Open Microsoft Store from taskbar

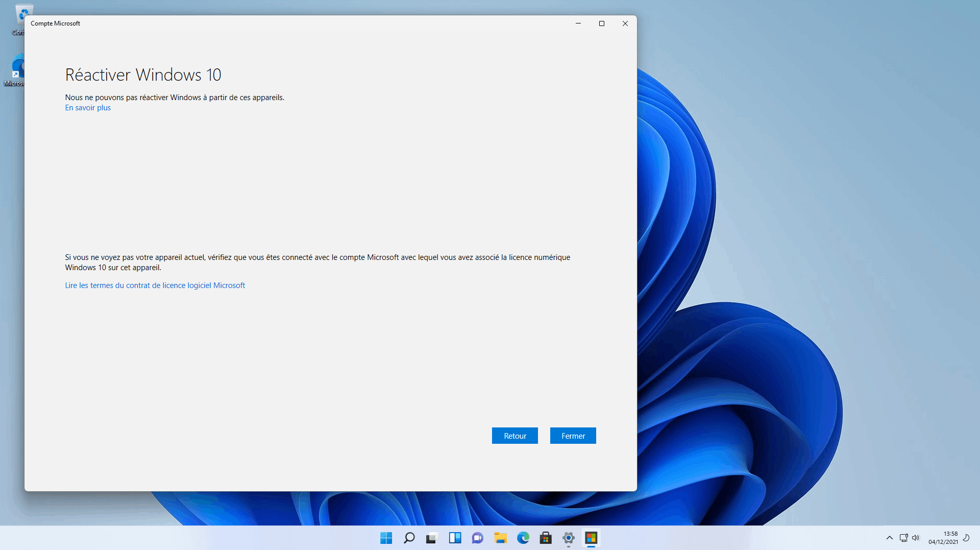coord(546,538)
